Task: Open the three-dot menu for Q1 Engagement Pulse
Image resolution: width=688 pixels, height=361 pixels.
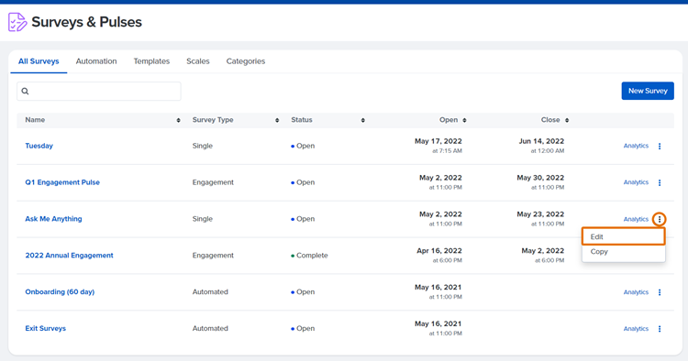Action: pyautogui.click(x=659, y=182)
